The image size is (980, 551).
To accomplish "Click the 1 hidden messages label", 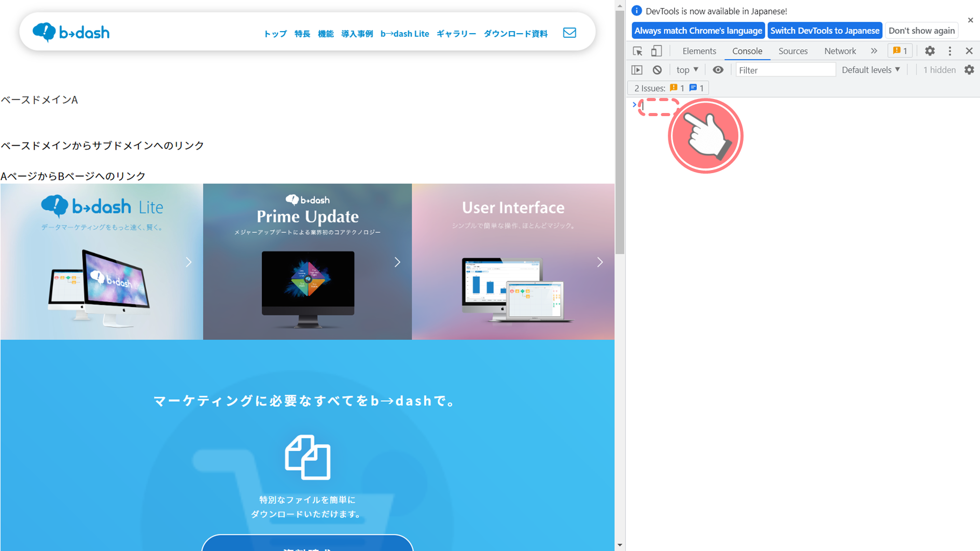I will (x=939, y=70).
